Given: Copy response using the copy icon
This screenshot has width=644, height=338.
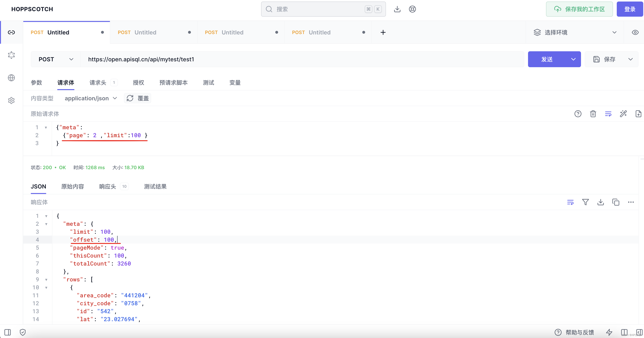Looking at the screenshot, I should click(615, 202).
